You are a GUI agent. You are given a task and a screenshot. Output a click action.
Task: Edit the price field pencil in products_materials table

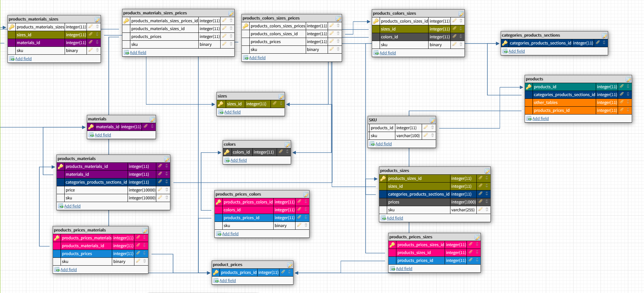point(160,190)
